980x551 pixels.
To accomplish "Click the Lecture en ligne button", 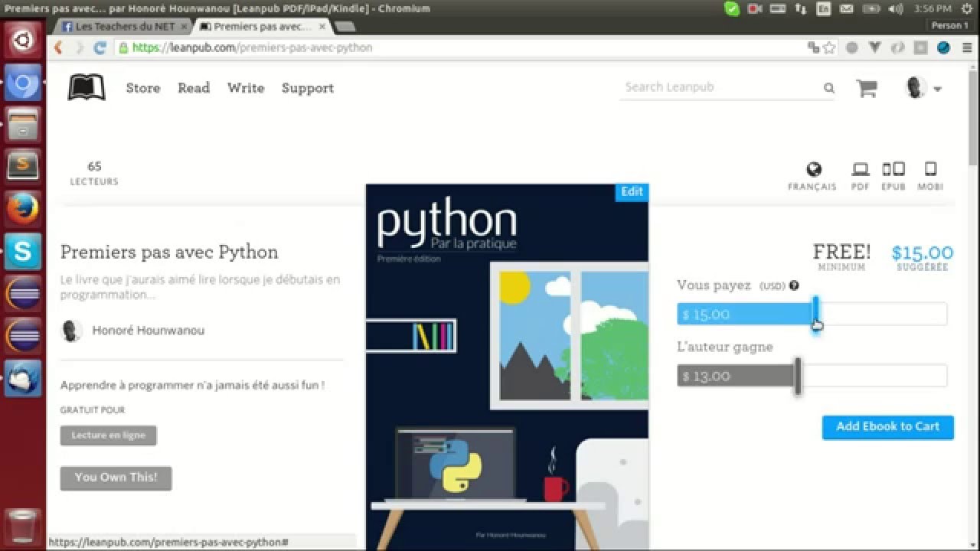I will (109, 435).
